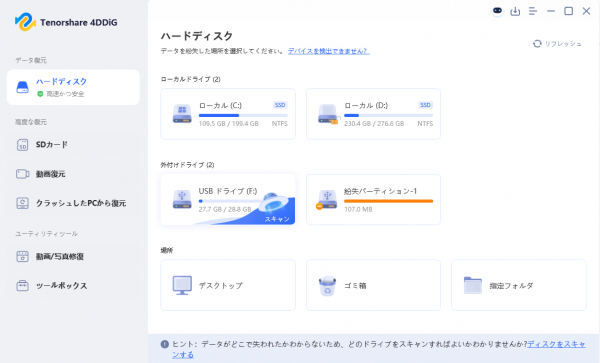Select the ハードディスク sidebar tab
The width and height of the screenshot is (600, 363).
click(73, 87)
